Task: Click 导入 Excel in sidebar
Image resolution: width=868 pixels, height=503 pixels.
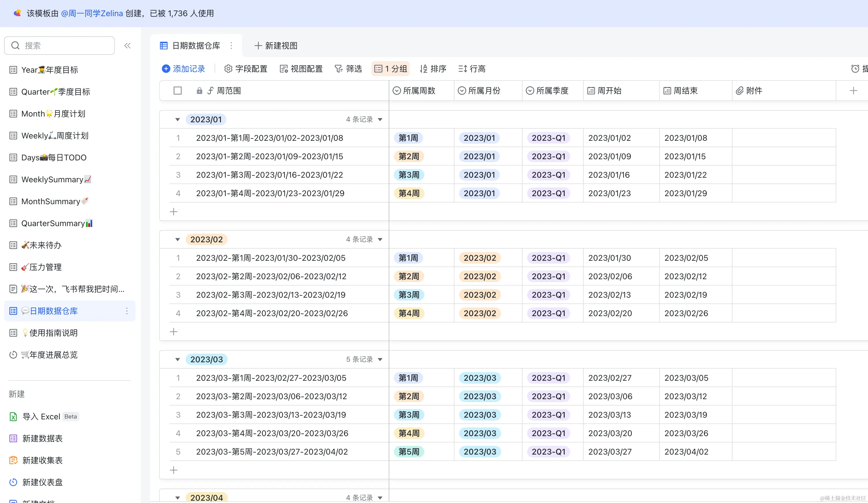Action: [x=41, y=416]
